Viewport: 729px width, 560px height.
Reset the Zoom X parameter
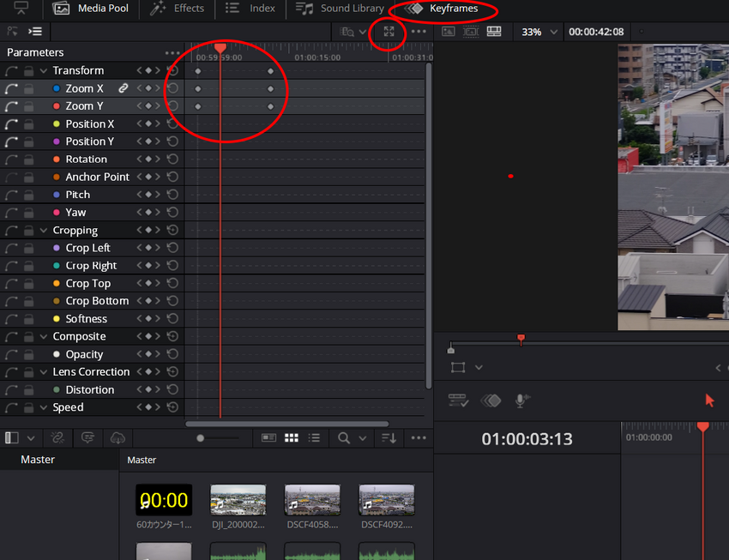coord(172,88)
